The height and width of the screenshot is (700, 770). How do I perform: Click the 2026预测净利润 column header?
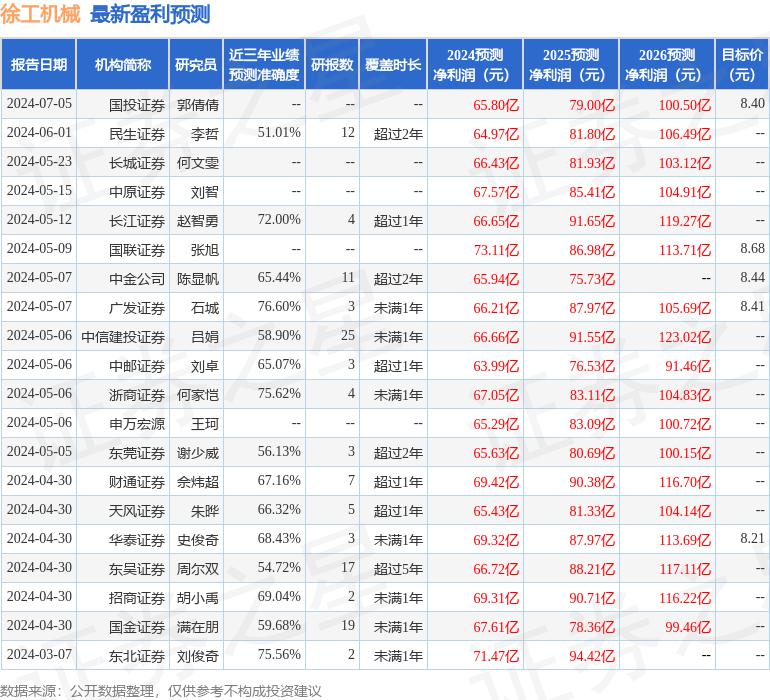coord(667,64)
